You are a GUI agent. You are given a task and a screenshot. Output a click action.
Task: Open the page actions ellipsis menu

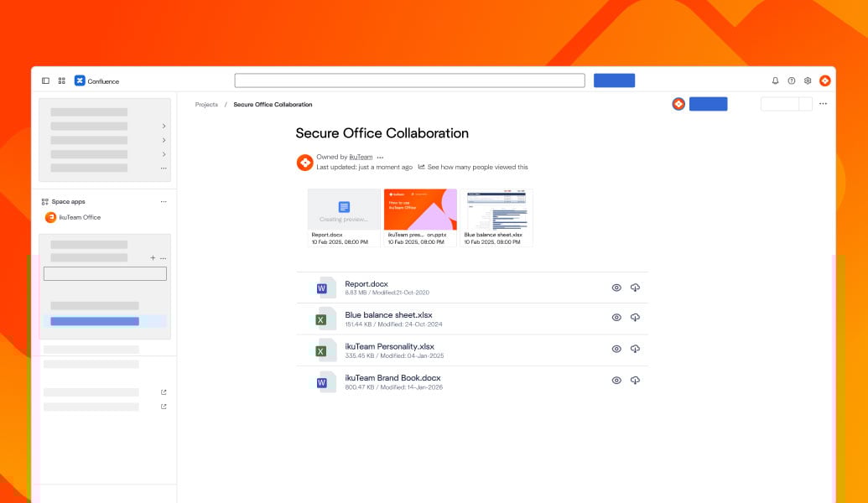pos(823,103)
